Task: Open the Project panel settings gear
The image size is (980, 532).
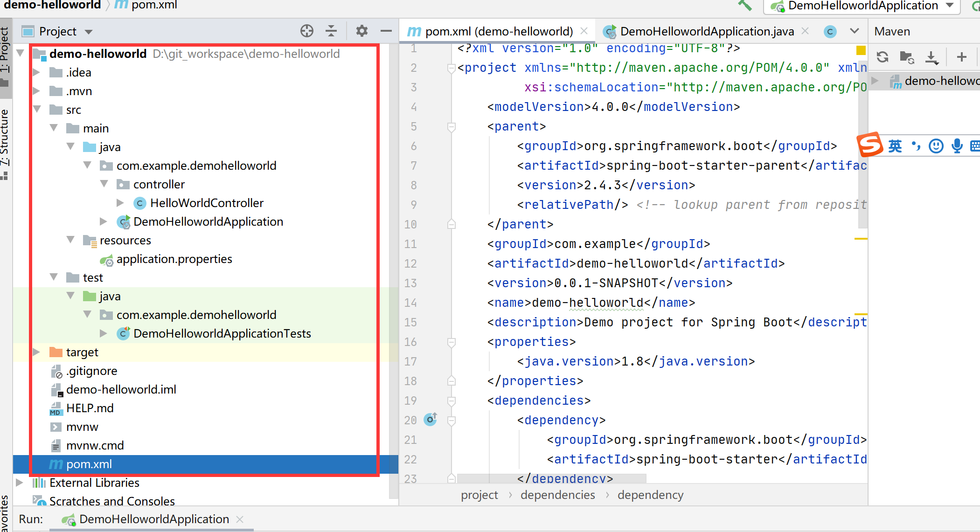Action: tap(361, 31)
